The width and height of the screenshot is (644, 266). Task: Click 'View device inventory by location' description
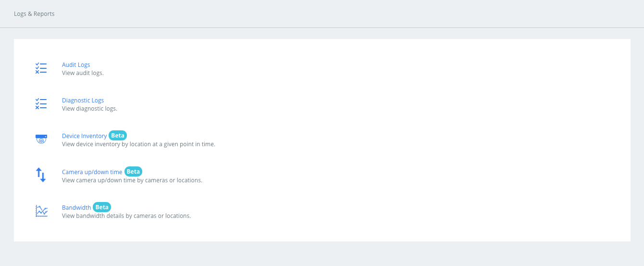(138, 144)
